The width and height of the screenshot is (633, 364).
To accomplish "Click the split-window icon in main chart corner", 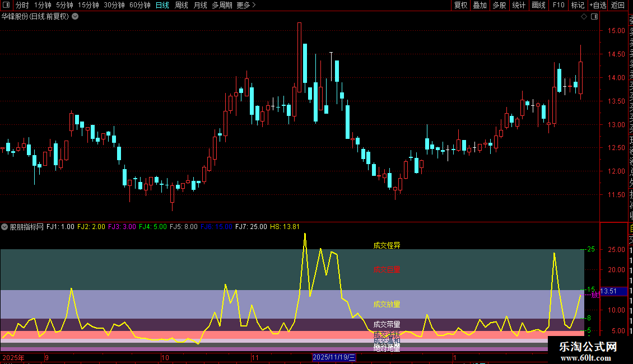I will click(594, 17).
